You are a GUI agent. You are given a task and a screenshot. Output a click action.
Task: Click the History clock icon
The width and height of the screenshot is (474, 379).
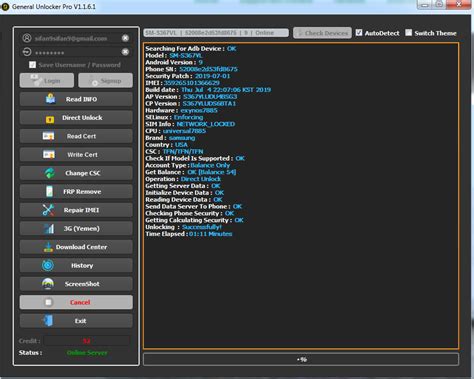[48, 266]
